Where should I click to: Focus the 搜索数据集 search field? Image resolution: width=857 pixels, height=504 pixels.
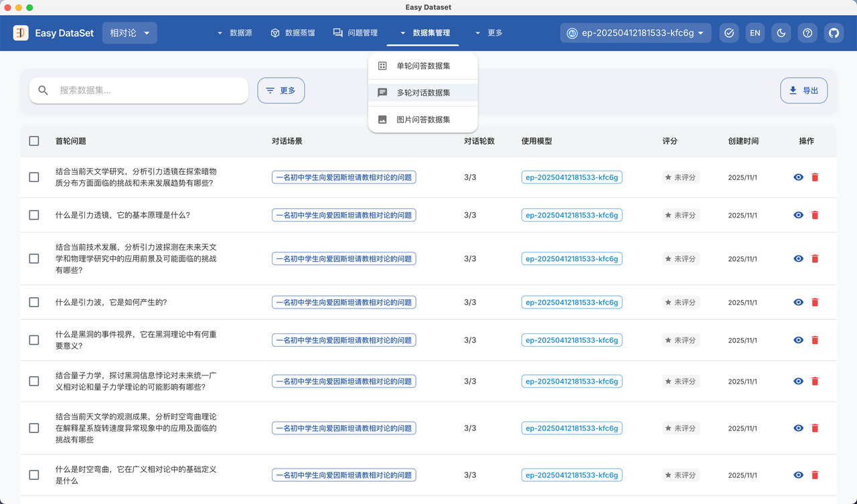(139, 90)
